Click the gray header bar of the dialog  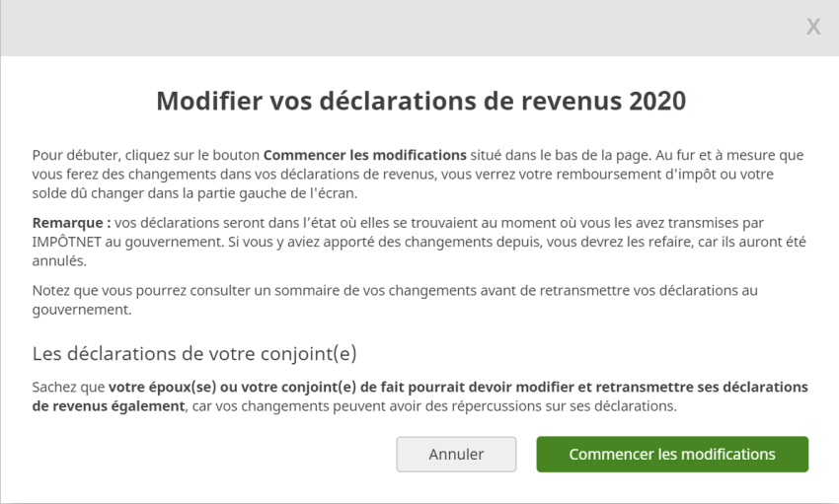[x=395, y=28]
